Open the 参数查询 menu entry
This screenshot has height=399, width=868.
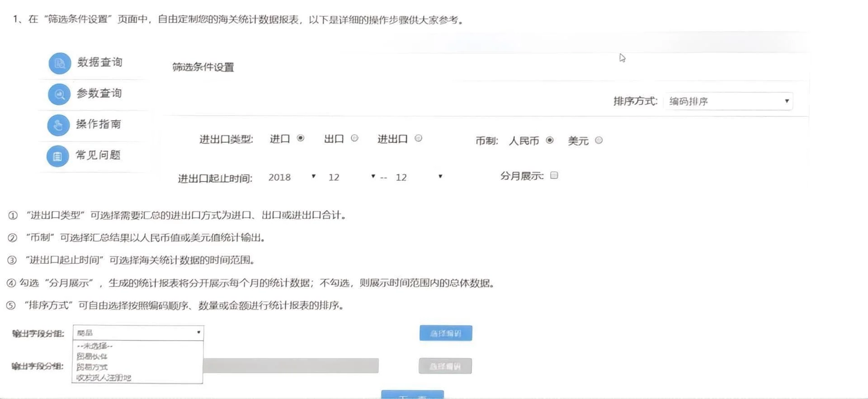(99, 94)
